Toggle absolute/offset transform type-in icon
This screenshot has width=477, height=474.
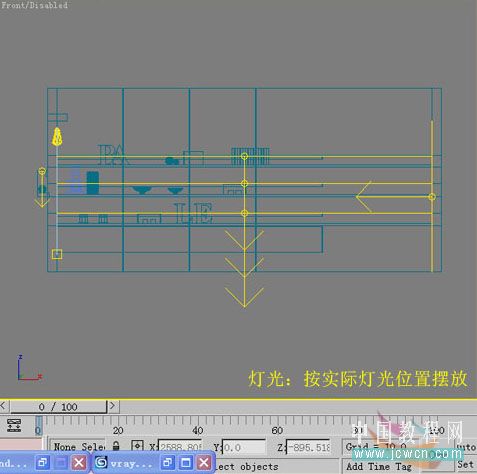(x=137, y=446)
